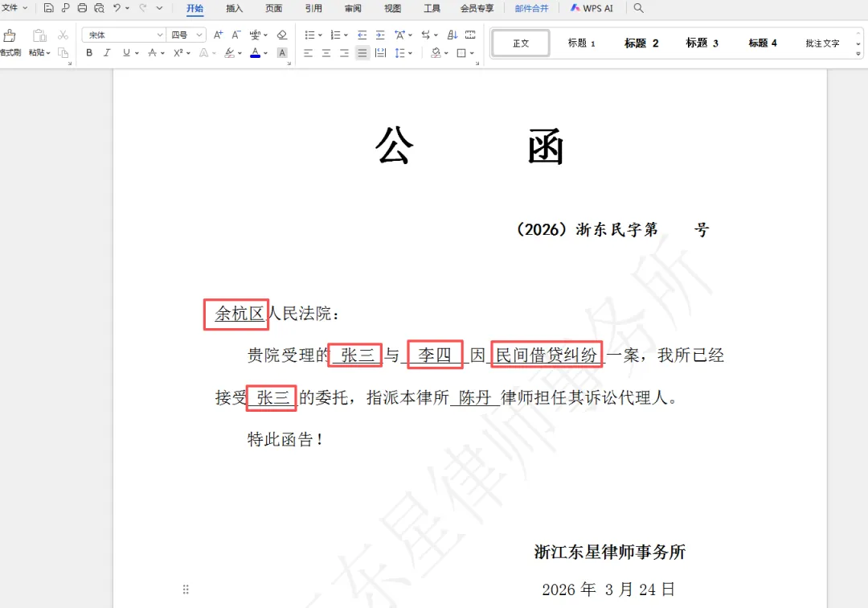
Task: Center align text
Action: (x=326, y=53)
